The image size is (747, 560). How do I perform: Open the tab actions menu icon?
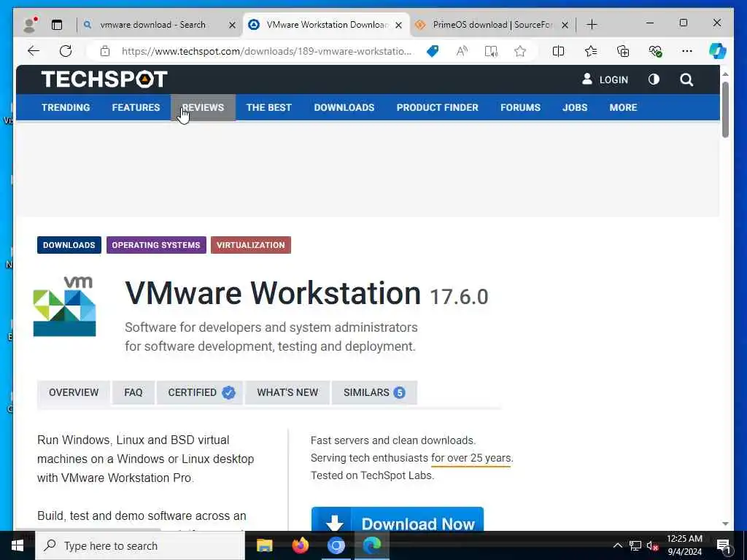click(57, 25)
